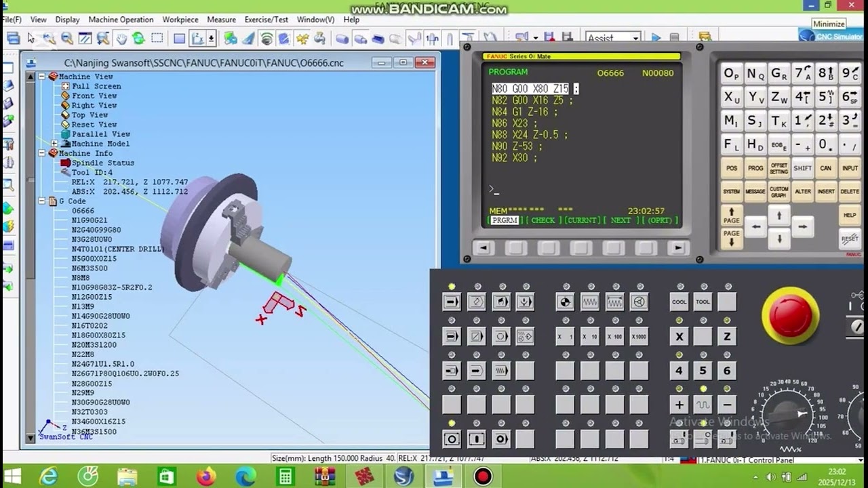Viewport: 868px width, 488px height.
Task: Click the vertical scrollbar in tree panel
Action: 31,257
